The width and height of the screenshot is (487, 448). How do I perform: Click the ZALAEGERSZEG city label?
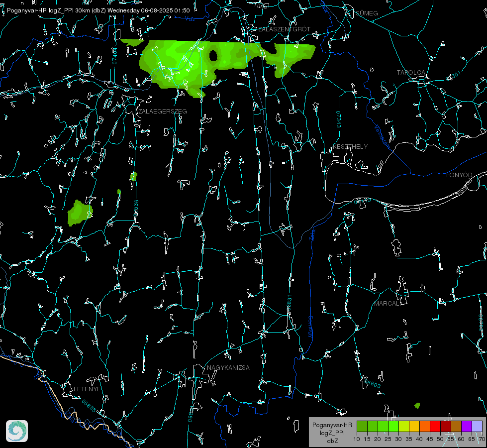point(163,112)
